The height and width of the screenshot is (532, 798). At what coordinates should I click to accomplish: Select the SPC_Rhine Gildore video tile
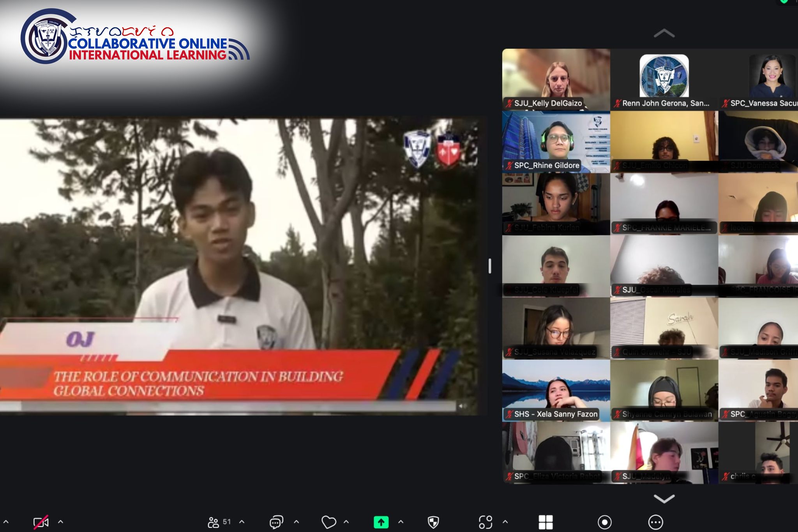[x=556, y=142]
